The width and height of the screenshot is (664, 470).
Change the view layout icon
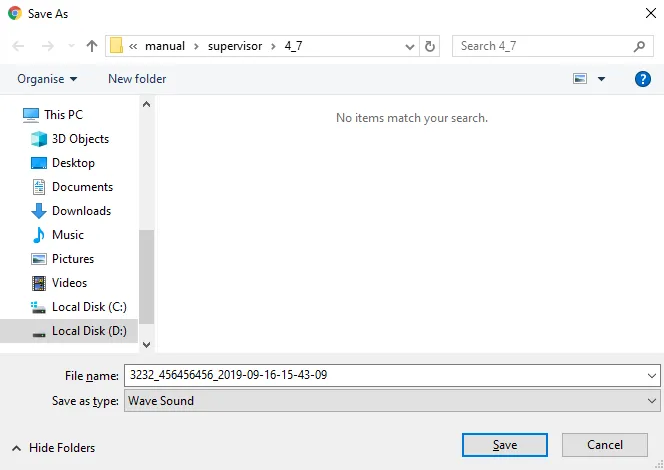pos(580,79)
